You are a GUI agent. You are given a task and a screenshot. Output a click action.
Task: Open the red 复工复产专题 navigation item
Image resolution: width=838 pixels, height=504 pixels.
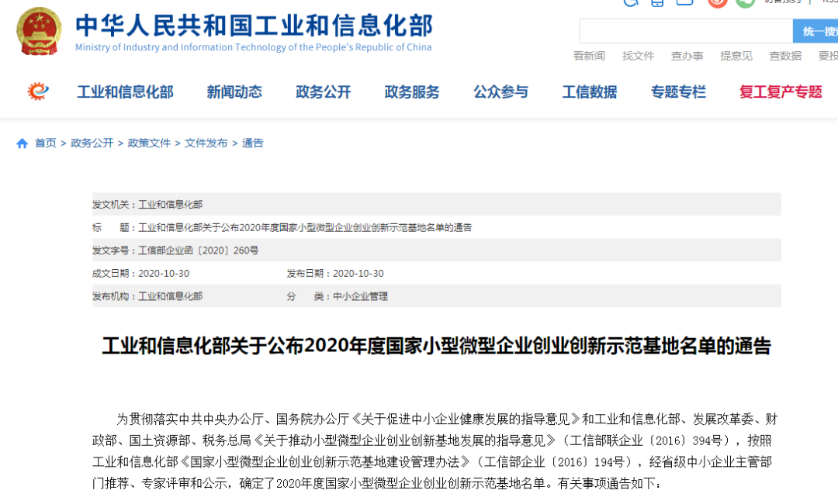coord(781,91)
